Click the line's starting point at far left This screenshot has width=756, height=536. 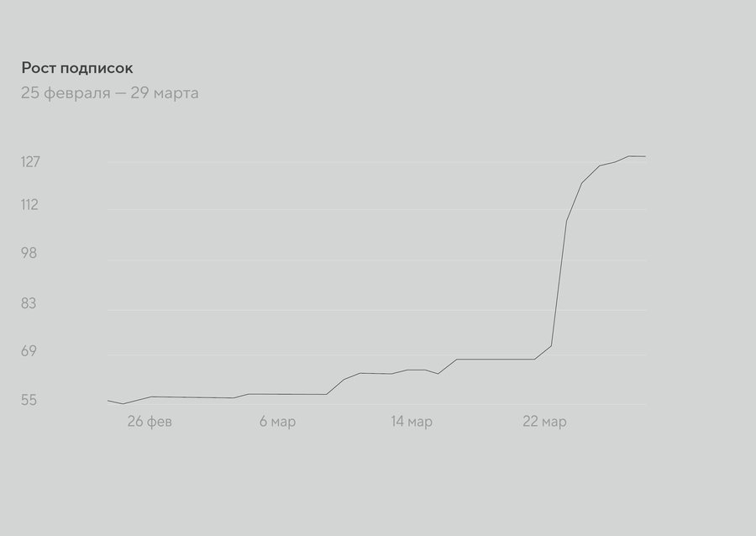(x=108, y=401)
